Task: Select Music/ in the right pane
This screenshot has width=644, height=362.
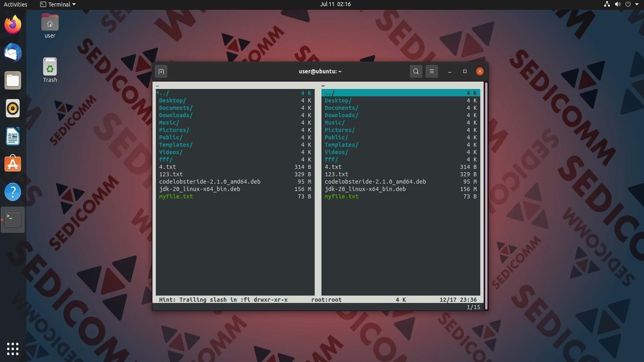Action: coord(401,123)
